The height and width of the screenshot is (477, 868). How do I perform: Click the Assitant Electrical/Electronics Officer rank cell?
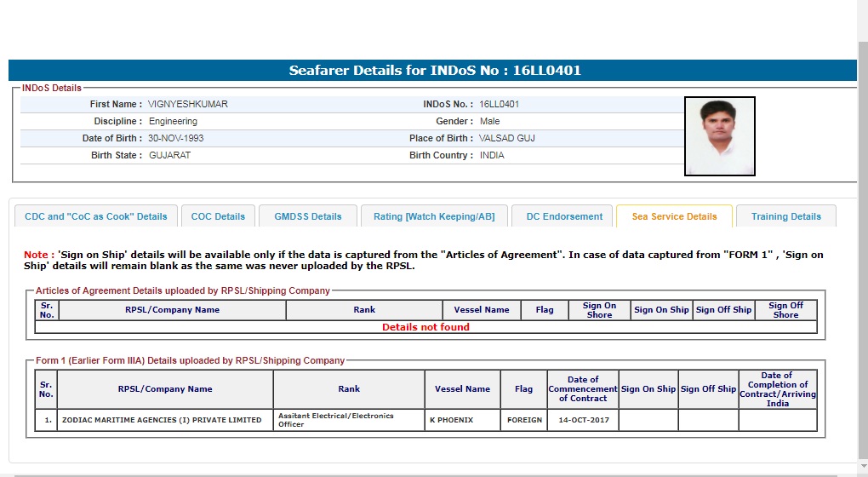point(349,420)
